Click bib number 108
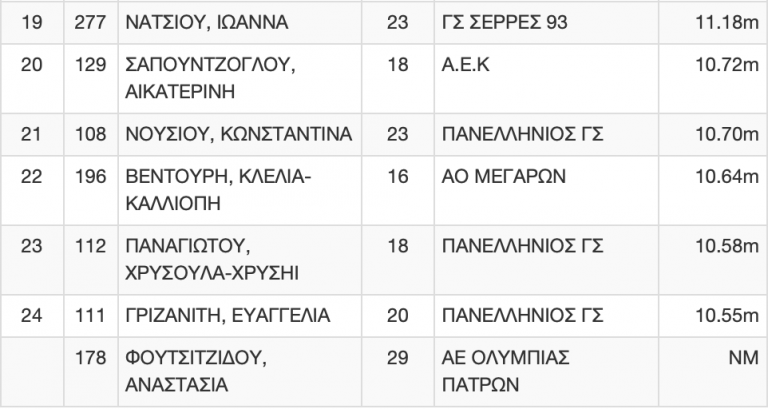The width and height of the screenshot is (768, 409). (90, 134)
